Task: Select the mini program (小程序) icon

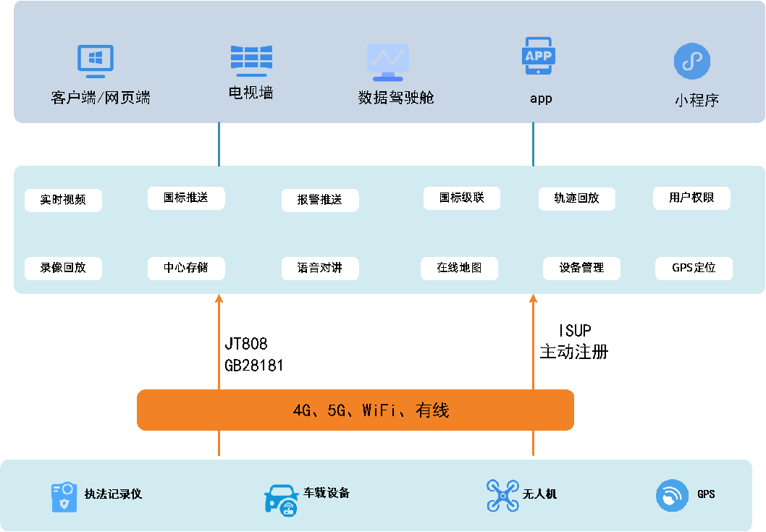Action: point(692,61)
